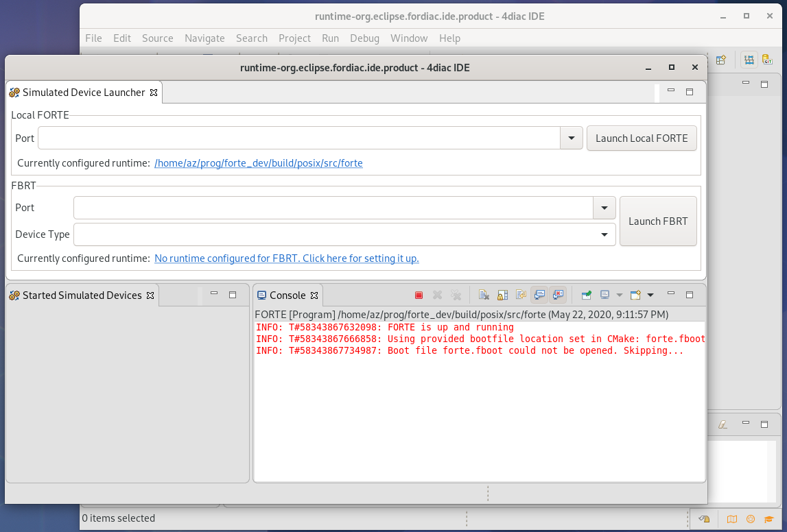Click the '0 items selected' status text
This screenshot has width=787, height=532.
point(119,518)
